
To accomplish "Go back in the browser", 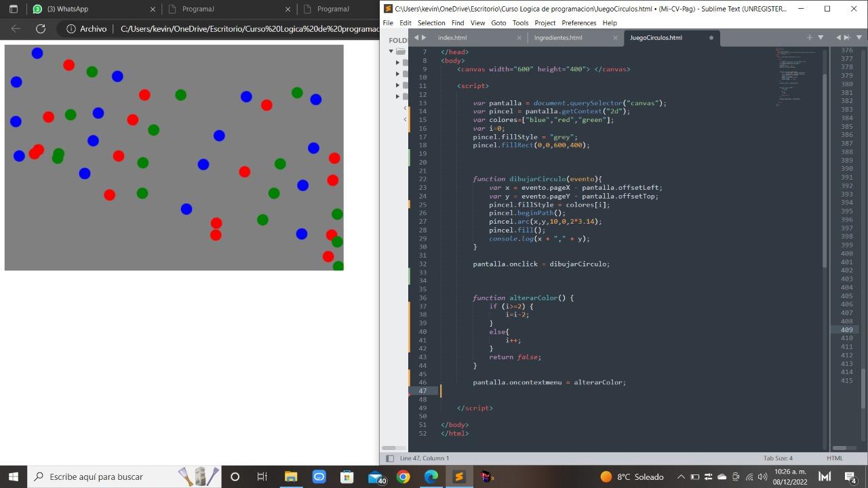I will 16,29.
